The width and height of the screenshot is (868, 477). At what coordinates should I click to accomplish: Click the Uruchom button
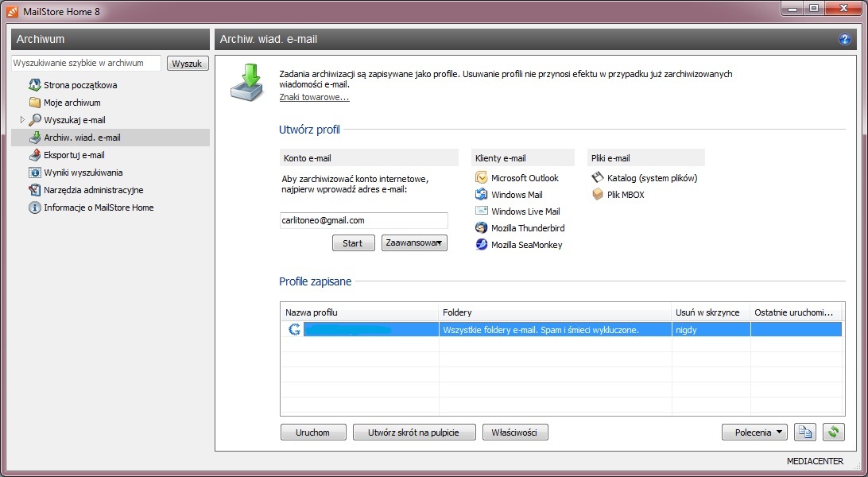coord(313,432)
